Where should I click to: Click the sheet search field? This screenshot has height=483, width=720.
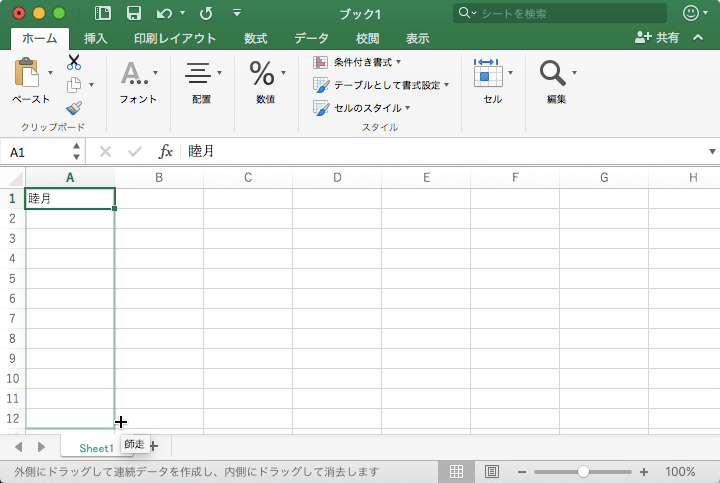tap(560, 13)
